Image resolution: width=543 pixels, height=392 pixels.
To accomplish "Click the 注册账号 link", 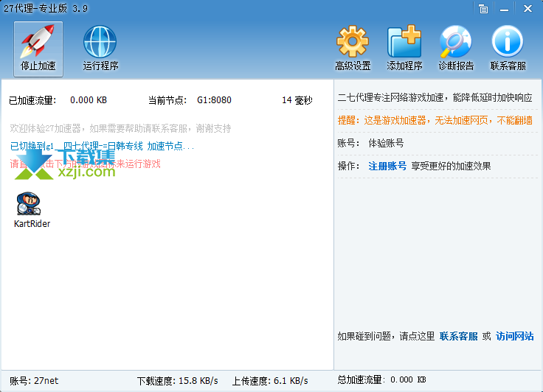I will (x=387, y=166).
